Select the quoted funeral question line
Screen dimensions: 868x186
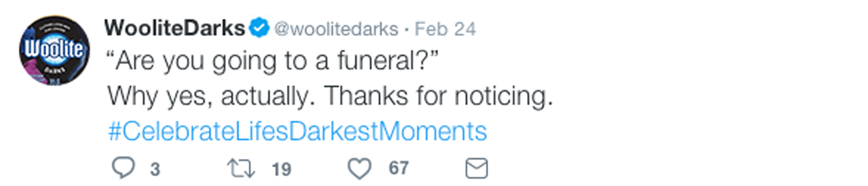pyautogui.click(x=273, y=61)
